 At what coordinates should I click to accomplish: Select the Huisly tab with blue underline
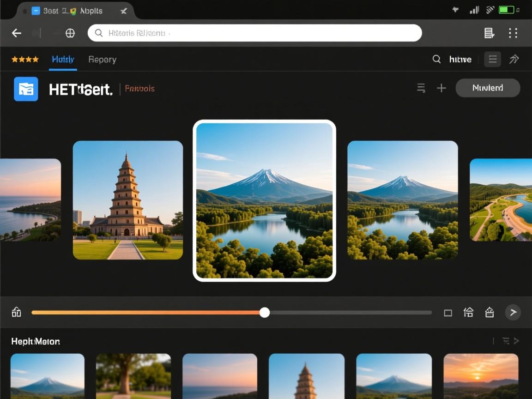pos(62,59)
